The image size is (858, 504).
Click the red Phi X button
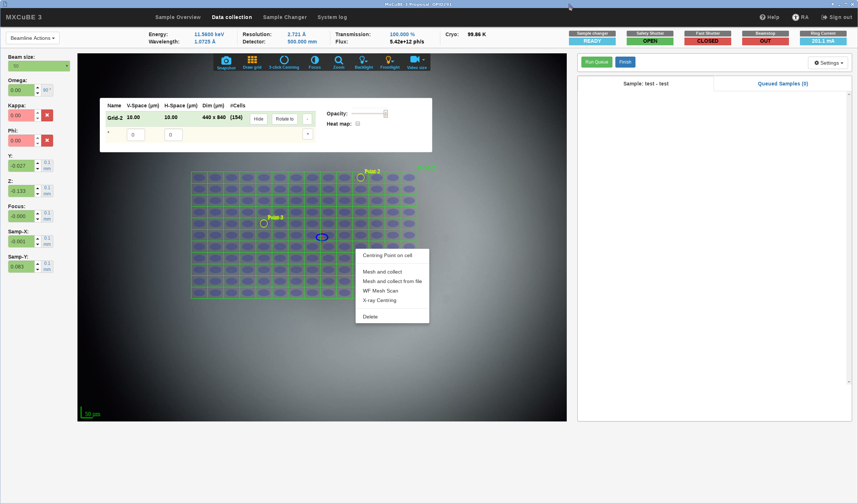pyautogui.click(x=47, y=141)
